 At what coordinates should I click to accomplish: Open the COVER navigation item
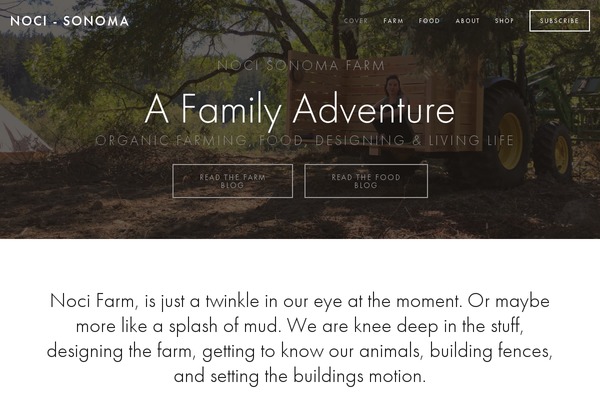356,21
